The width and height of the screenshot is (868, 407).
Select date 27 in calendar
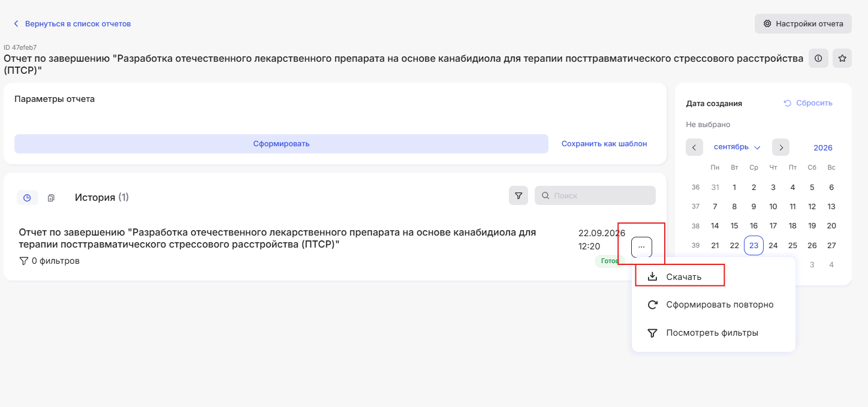pyautogui.click(x=831, y=245)
